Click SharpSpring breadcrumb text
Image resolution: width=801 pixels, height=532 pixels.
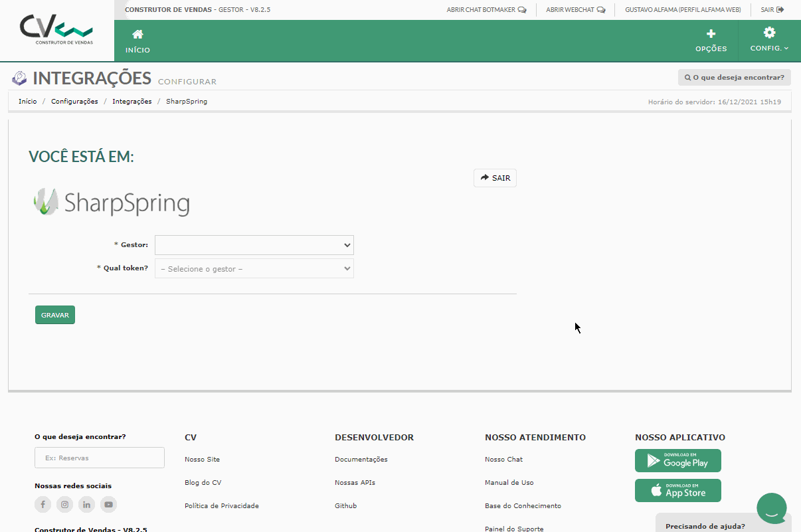click(187, 102)
